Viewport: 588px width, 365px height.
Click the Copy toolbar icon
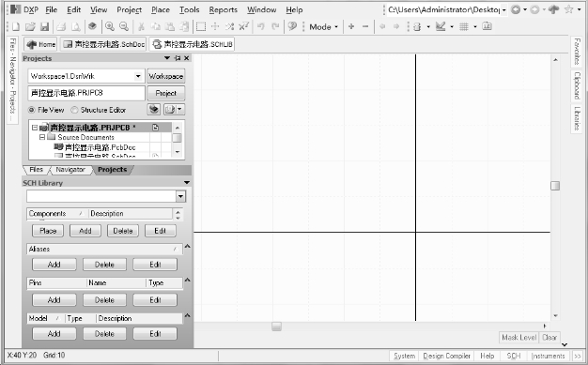(156, 26)
